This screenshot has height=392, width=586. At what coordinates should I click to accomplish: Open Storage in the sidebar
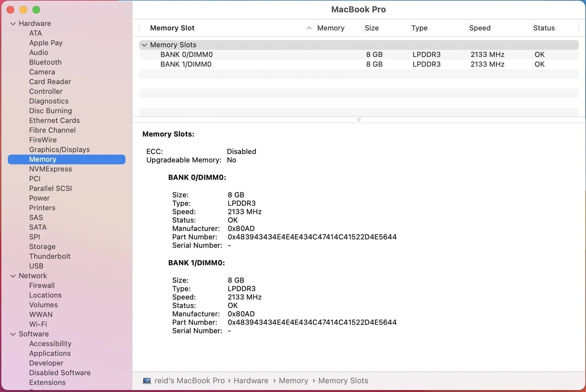pos(42,247)
